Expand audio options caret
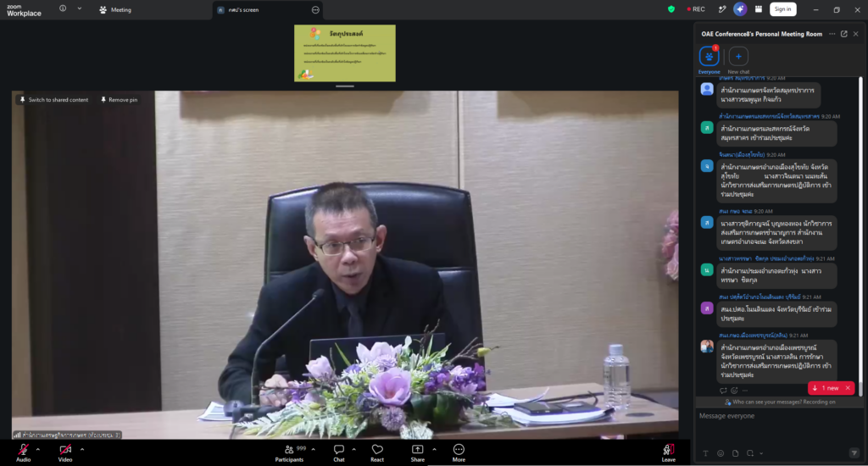Viewport: 868px width, 466px height. (37, 449)
